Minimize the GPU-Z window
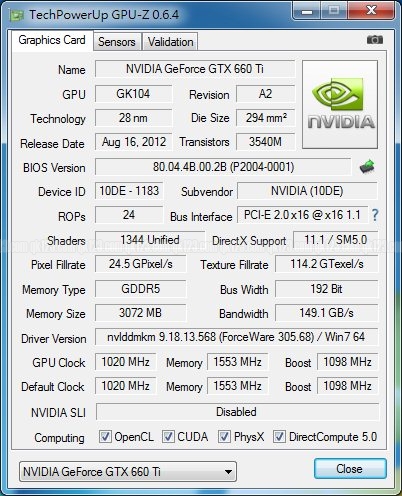The image size is (402, 496). click(x=307, y=11)
